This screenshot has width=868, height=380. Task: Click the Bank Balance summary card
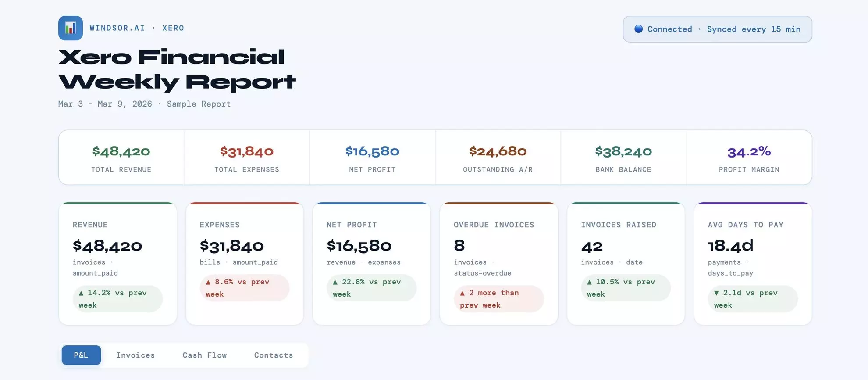coord(624,157)
